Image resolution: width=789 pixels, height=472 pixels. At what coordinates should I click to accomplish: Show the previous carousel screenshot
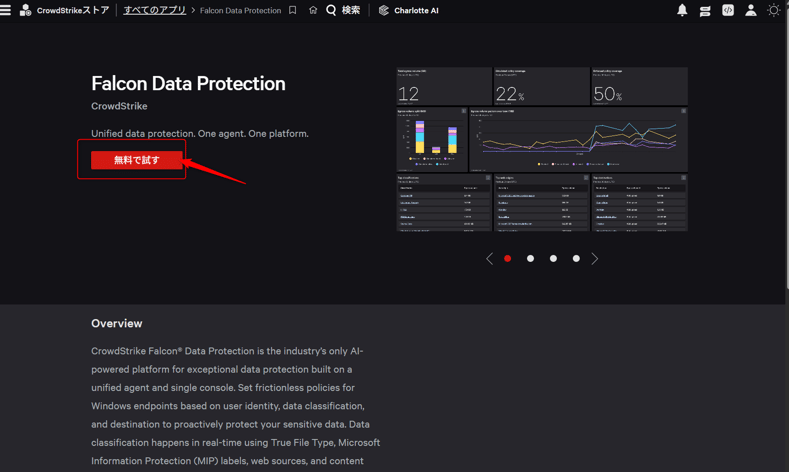[x=489, y=259]
